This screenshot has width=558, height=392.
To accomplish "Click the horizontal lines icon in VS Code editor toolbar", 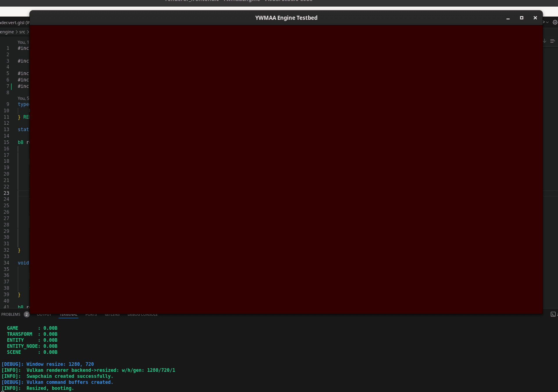I will click(x=552, y=41).
